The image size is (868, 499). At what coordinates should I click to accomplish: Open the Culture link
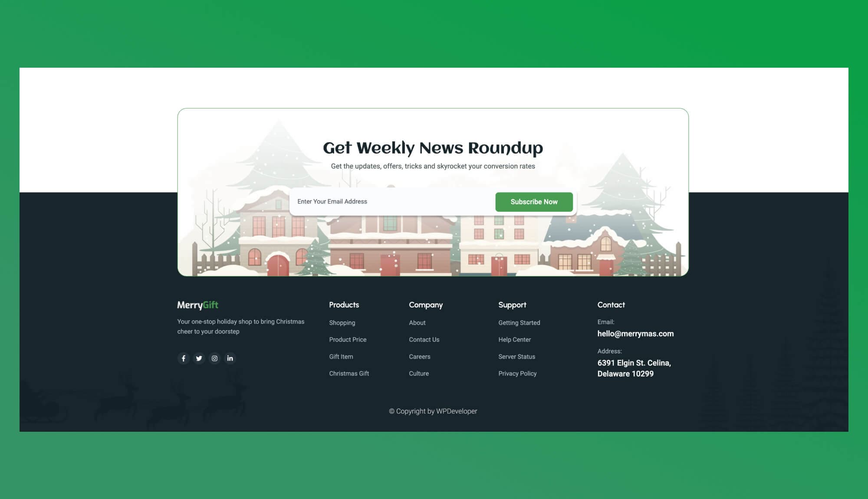(419, 374)
